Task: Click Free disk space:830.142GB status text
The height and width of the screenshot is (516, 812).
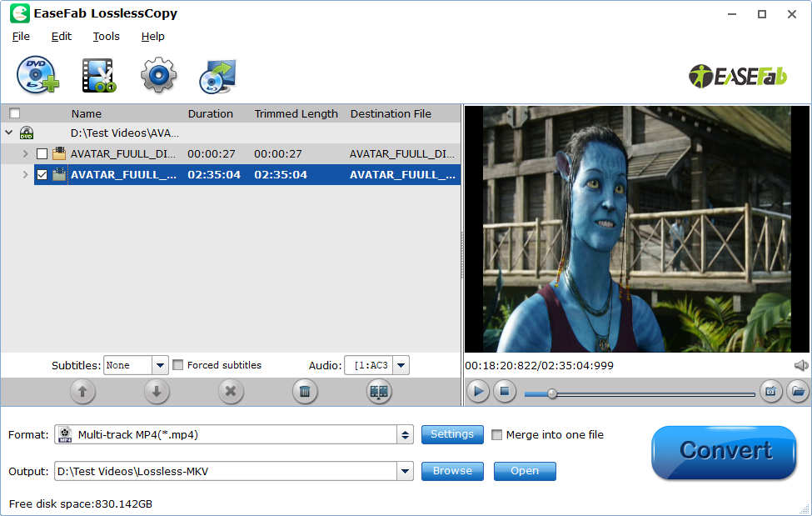Action: 81,504
